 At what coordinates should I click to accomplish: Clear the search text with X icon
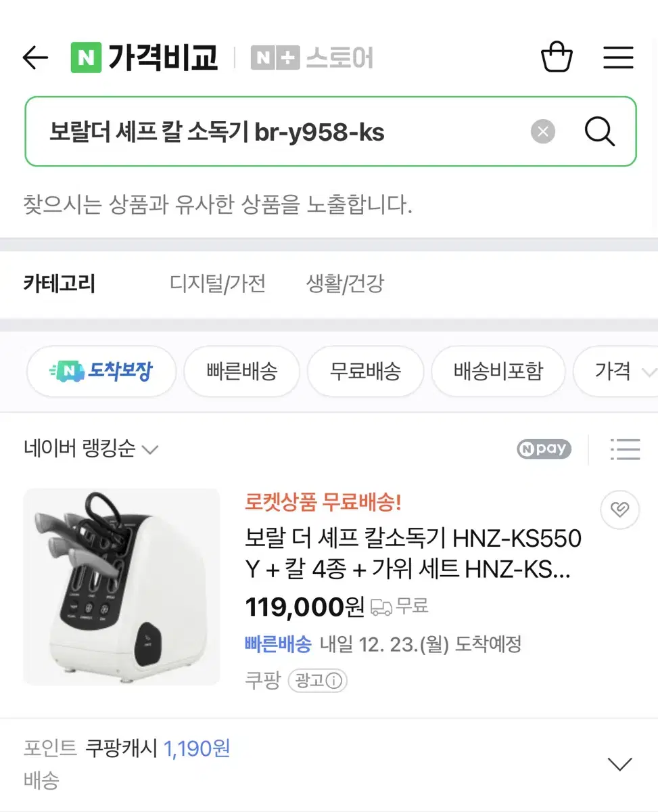[542, 131]
